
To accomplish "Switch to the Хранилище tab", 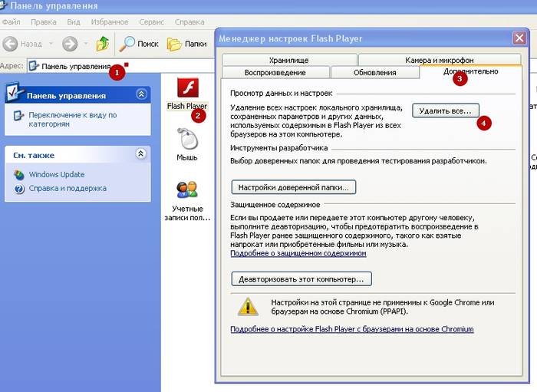I will [288, 60].
